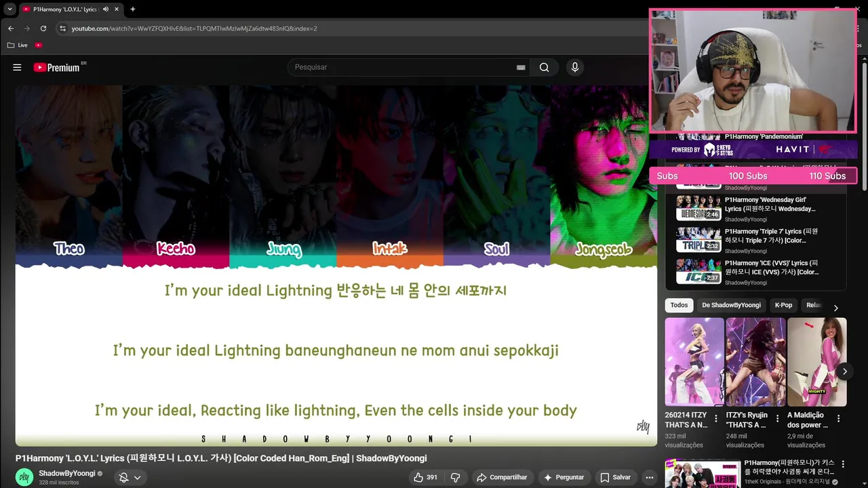868x488 pixels.
Task: Select the Relacionados filter chip
Action: (x=813, y=305)
